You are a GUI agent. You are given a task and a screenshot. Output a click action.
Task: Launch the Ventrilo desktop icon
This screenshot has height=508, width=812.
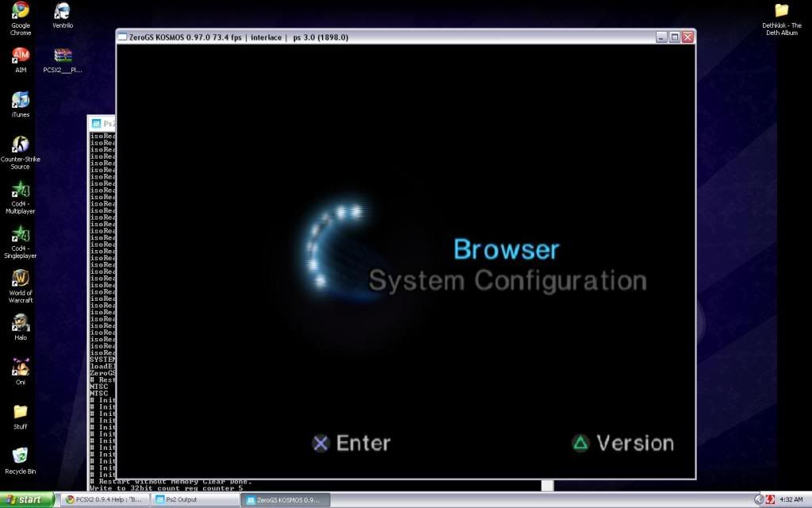click(x=63, y=15)
